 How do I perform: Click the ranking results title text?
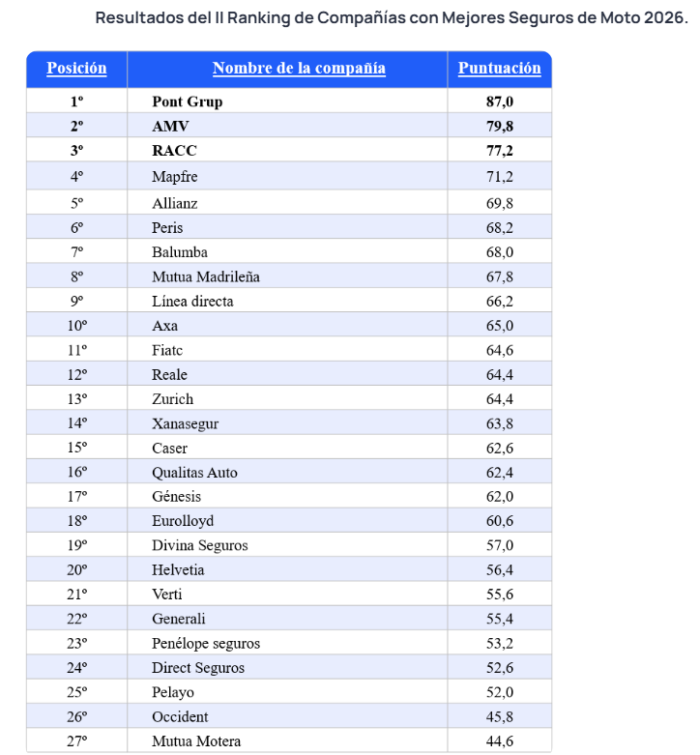coord(392,17)
